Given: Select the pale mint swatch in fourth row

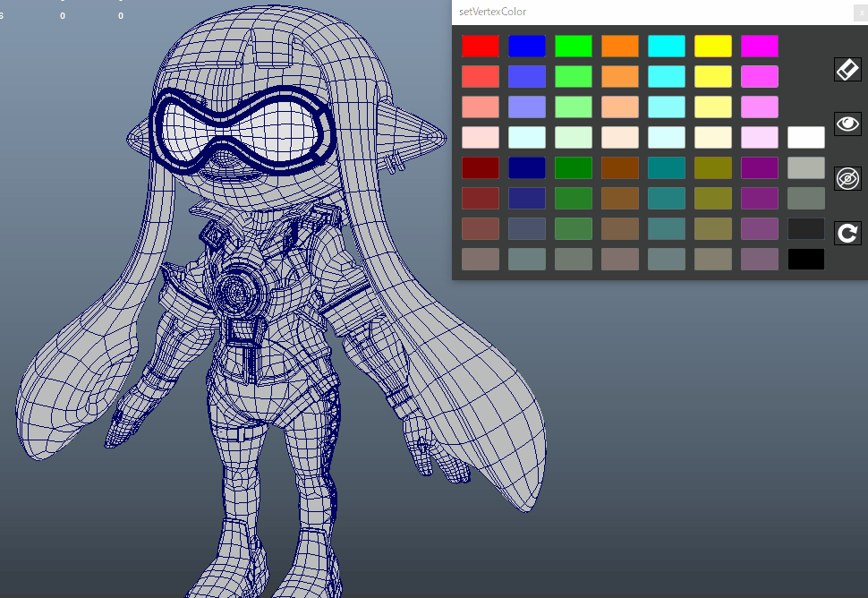Looking at the screenshot, I should tap(574, 137).
